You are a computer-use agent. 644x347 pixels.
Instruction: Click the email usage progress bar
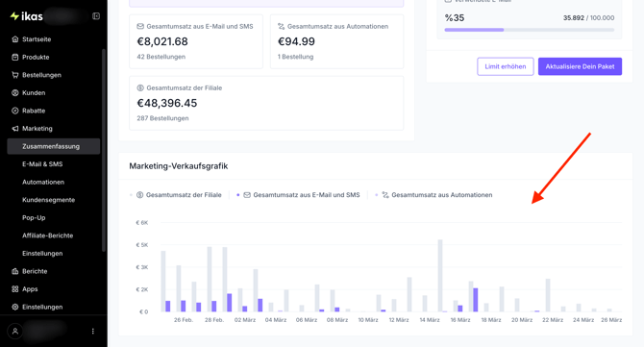tap(530, 30)
